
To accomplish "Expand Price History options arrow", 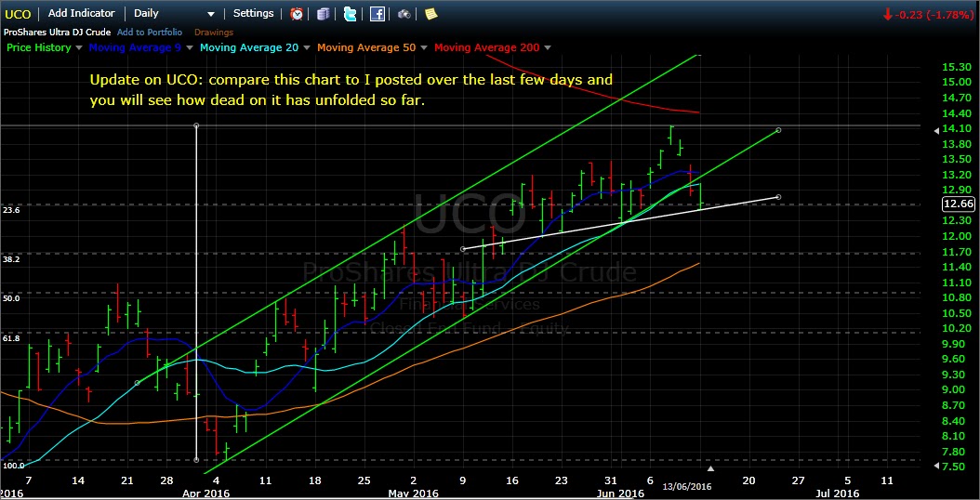I will (79, 47).
